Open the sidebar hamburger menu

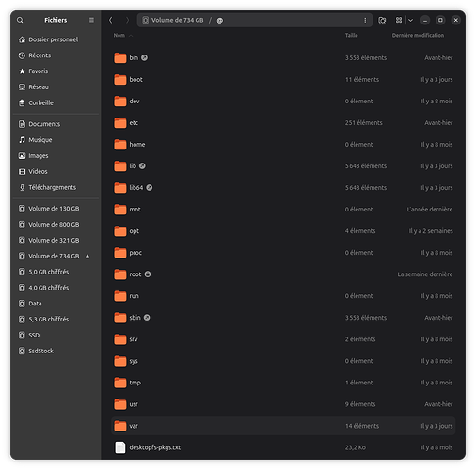click(x=91, y=20)
